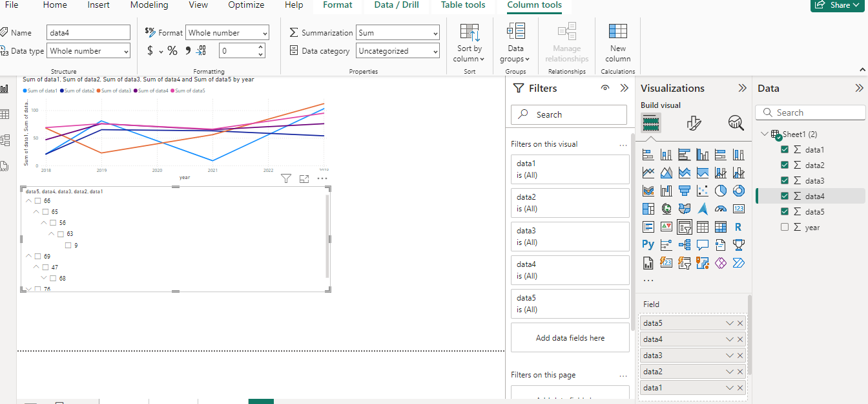This screenshot has height=404, width=868.
Task: Collapse the Sheet1 table tree
Action: tap(765, 134)
